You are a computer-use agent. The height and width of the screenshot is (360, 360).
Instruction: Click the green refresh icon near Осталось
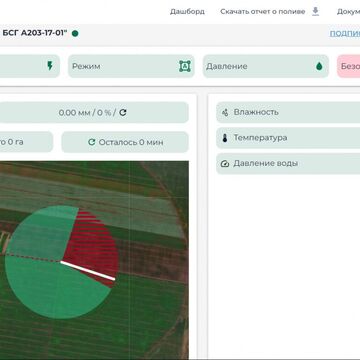coord(92,142)
